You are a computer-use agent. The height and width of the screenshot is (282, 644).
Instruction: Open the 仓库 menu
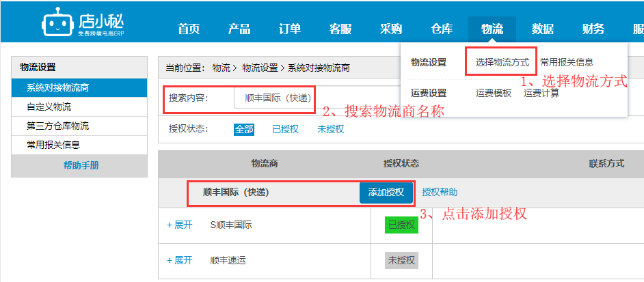pos(442,29)
